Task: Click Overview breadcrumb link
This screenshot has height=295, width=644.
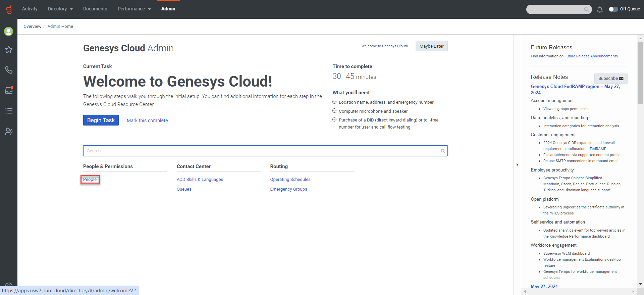Action: coord(32,27)
